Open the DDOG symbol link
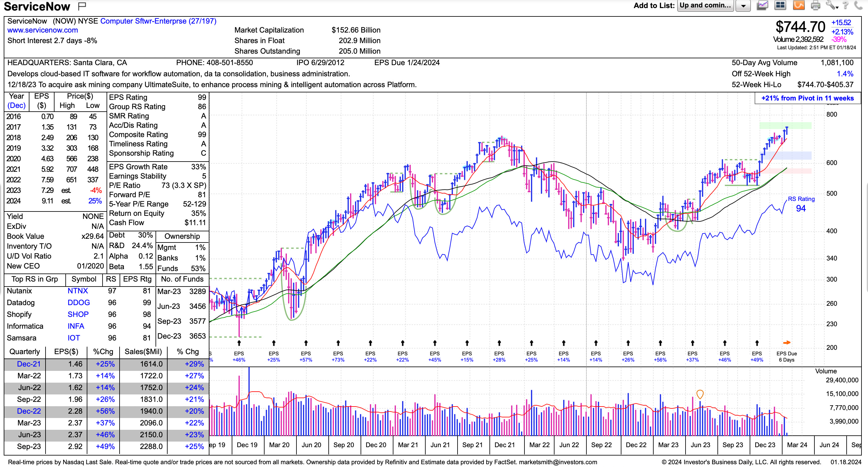Viewport: 868px width, 467px height. tap(78, 302)
